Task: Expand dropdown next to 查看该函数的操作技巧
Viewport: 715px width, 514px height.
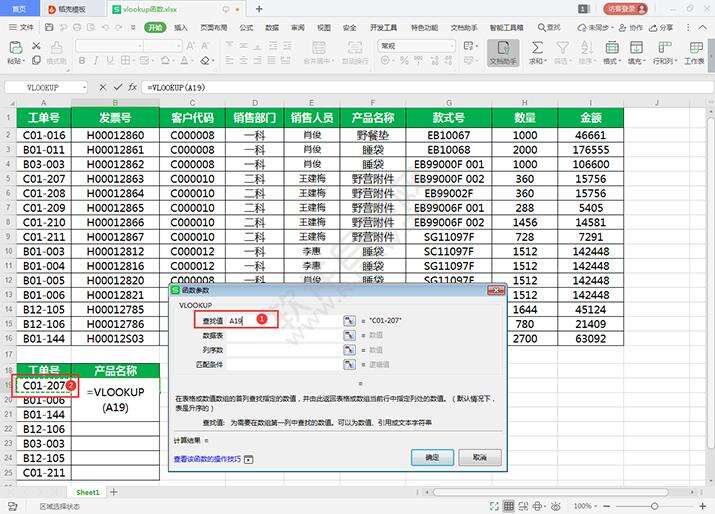Action: pyautogui.click(x=249, y=459)
